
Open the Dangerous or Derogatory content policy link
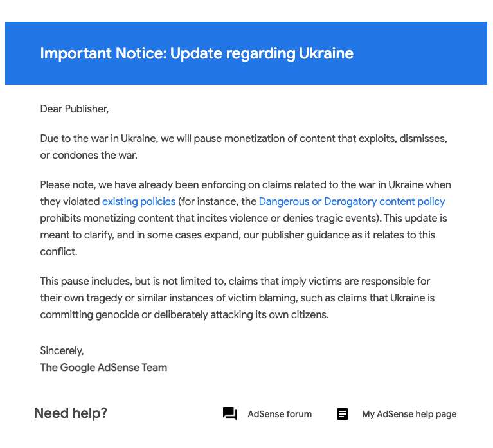pos(352,202)
